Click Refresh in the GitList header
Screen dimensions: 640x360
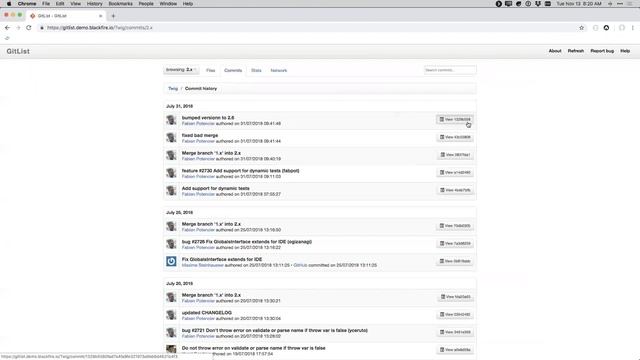click(x=576, y=51)
